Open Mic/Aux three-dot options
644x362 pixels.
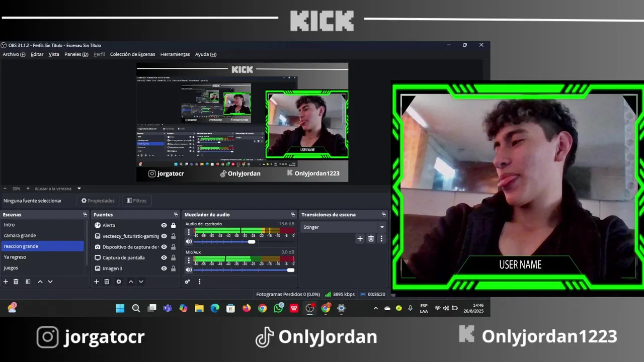[189, 260]
